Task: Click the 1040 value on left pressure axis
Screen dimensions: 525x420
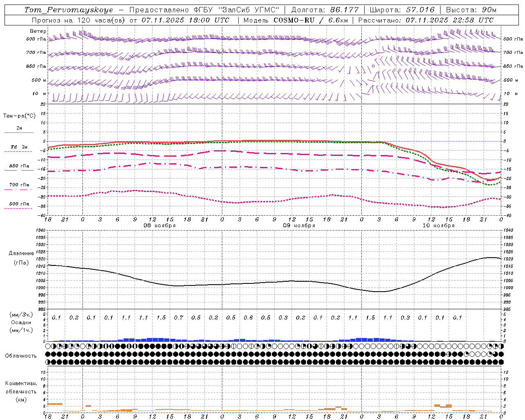Action: 41,230
